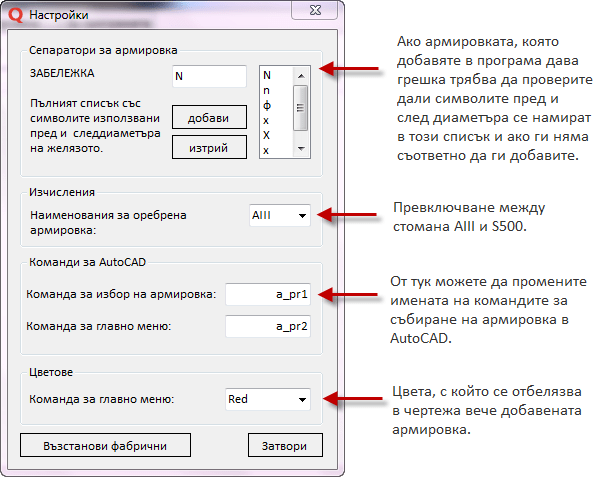The image size is (611, 477).
Task: Select the ф symbol in the list
Action: [x=267, y=105]
